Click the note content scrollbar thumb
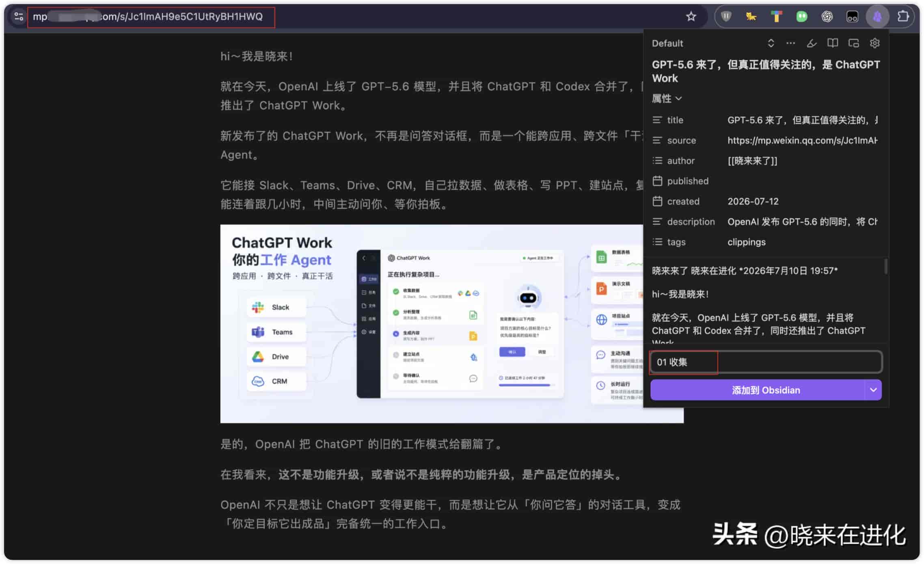 [x=885, y=267]
